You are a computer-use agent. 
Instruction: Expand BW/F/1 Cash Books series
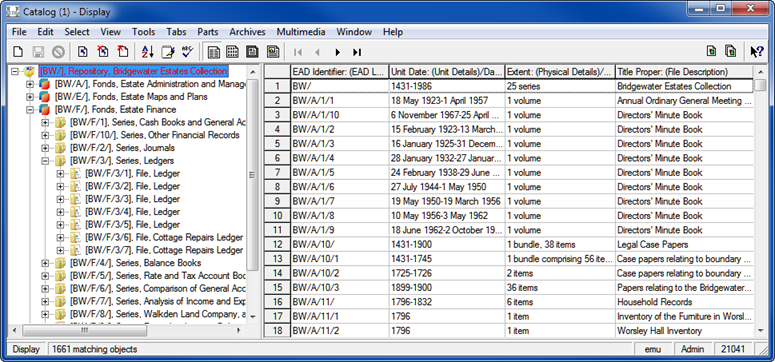point(45,122)
